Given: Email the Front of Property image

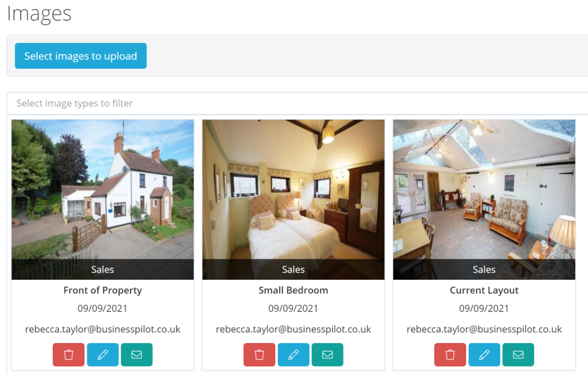Looking at the screenshot, I should pyautogui.click(x=137, y=354).
